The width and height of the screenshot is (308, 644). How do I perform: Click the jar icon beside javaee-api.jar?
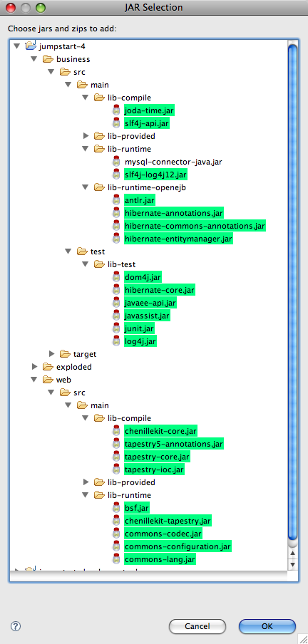[x=116, y=303]
